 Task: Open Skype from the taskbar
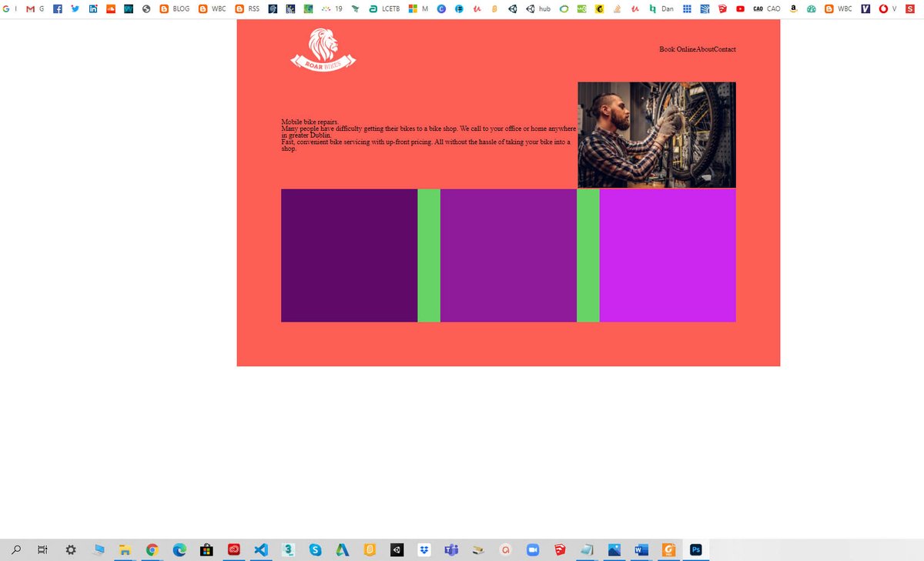315,549
